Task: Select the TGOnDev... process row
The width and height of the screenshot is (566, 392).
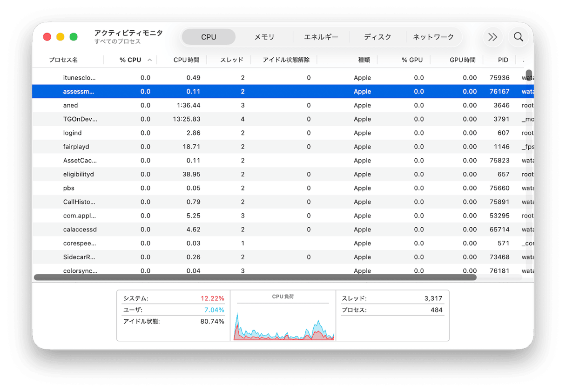Action: [283, 119]
